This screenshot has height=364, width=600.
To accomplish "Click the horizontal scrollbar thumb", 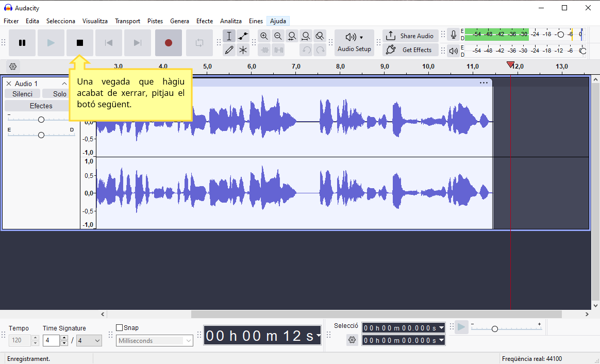I will point(376,314).
